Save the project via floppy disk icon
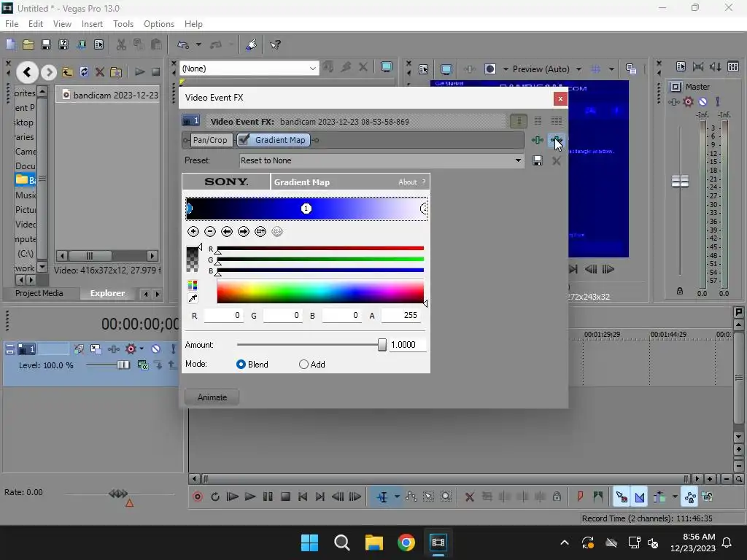 46,44
